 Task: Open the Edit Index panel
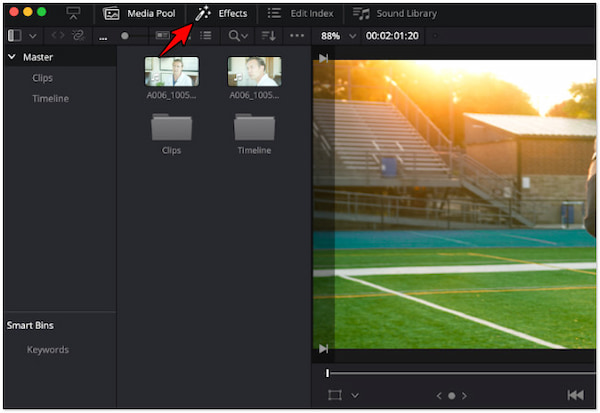(x=301, y=13)
